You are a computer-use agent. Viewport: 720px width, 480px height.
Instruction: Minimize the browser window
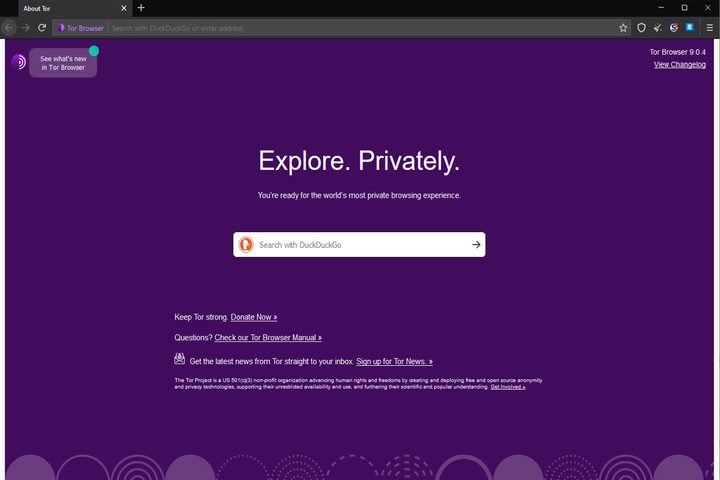(x=661, y=8)
